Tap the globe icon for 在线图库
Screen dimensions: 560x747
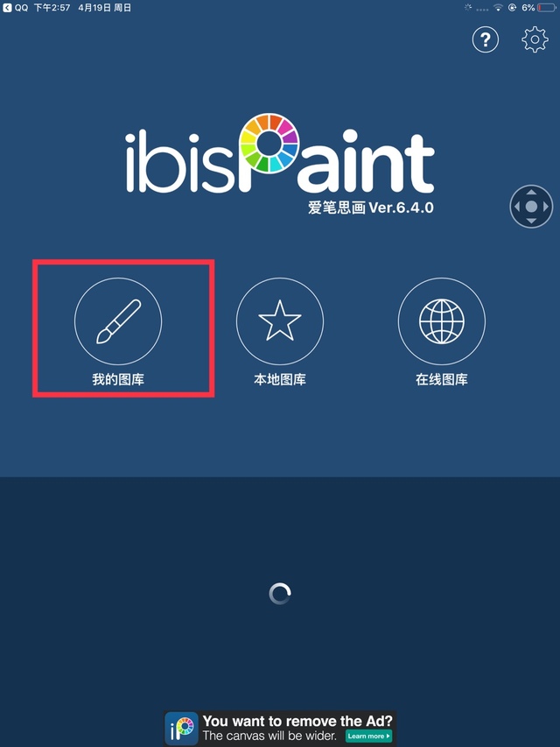441,321
